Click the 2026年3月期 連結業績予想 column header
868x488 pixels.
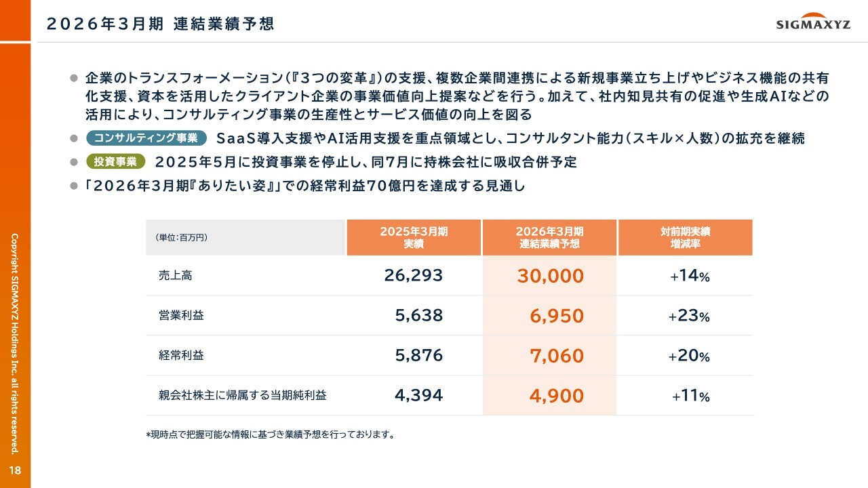pyautogui.click(x=549, y=237)
